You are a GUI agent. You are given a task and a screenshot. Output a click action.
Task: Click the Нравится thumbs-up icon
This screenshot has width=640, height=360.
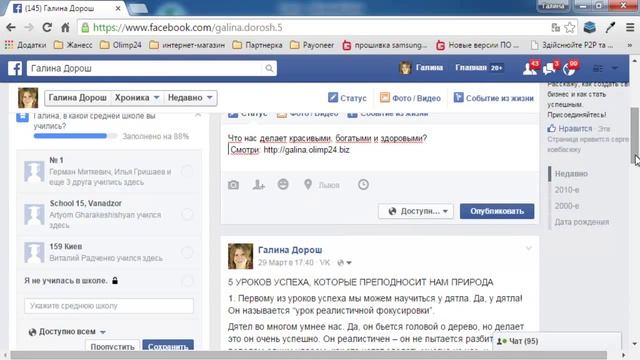551,129
